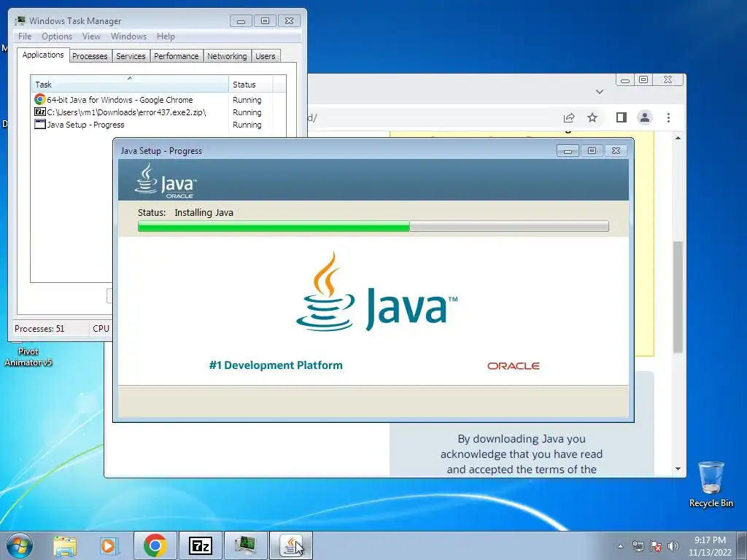747x560 pixels.
Task: Click the Java Setup window icon in task list
Action: point(40,124)
